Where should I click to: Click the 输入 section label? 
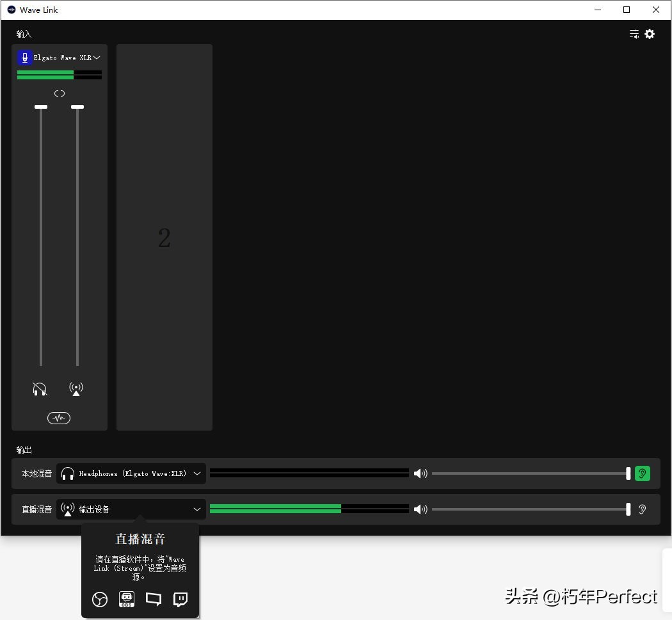(24, 34)
